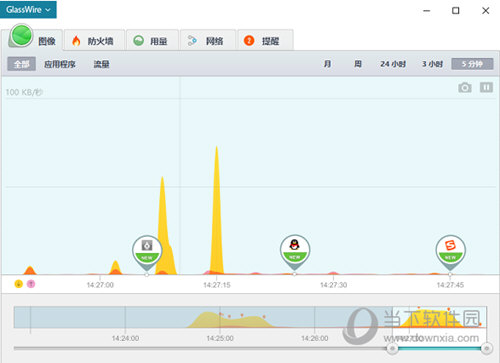Image resolution: width=500 pixels, height=363 pixels.
Task: Click the right timeline slider handle
Action: (x=487, y=348)
